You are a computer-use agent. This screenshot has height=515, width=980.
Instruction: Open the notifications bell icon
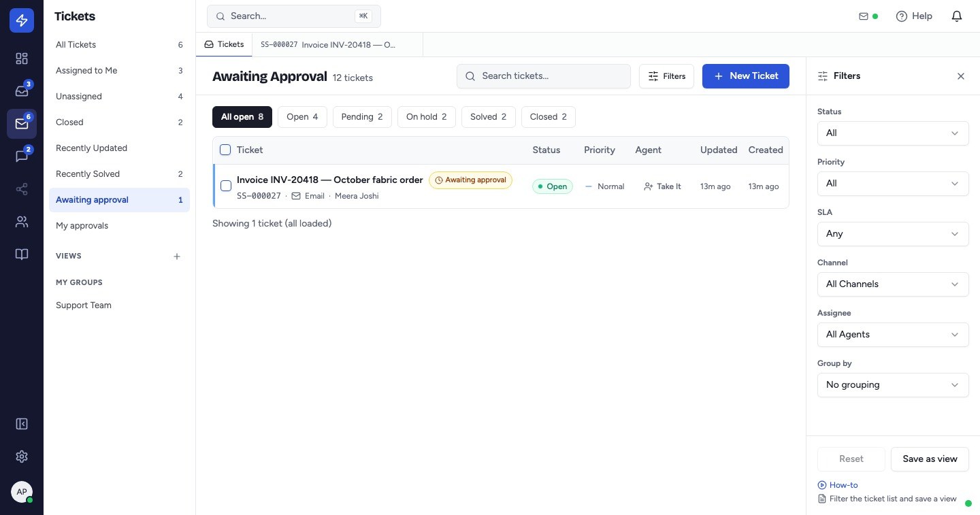pyautogui.click(x=957, y=16)
